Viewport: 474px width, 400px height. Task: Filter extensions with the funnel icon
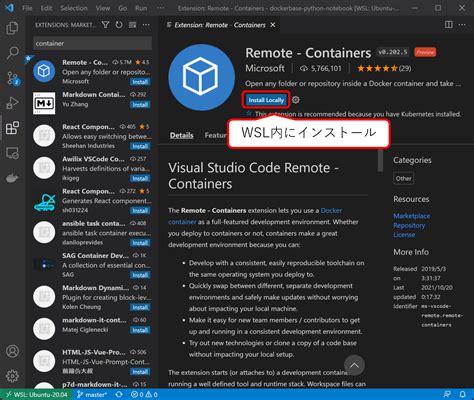105,25
